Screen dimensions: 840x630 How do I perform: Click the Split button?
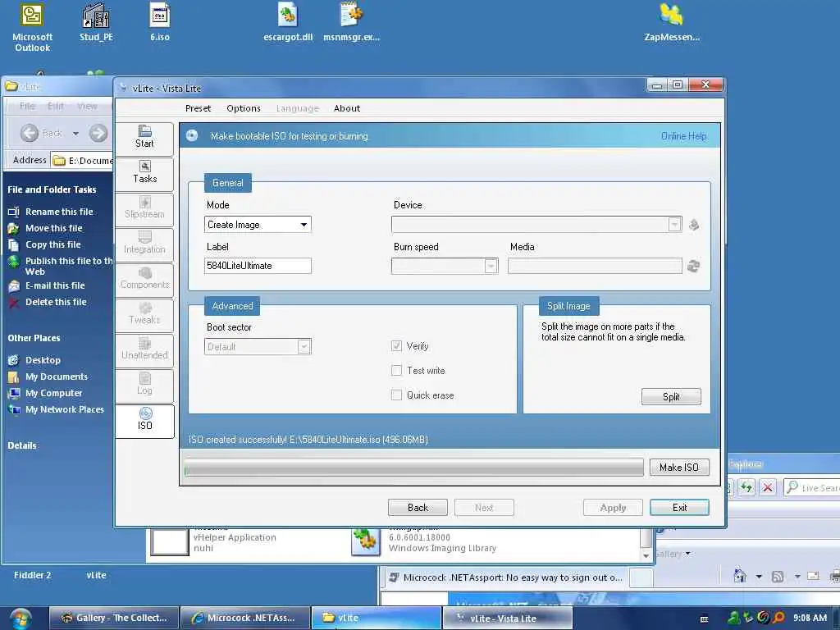671,396
